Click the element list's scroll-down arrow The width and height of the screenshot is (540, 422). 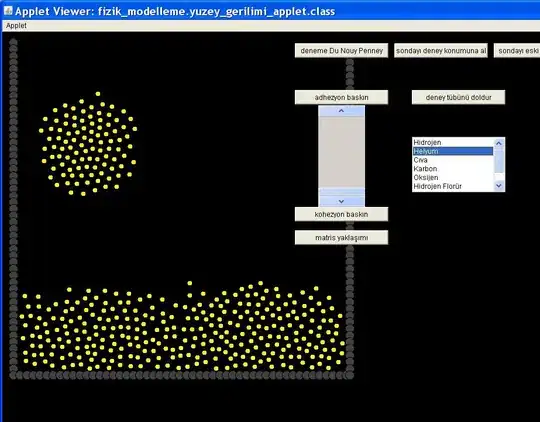[x=499, y=186]
